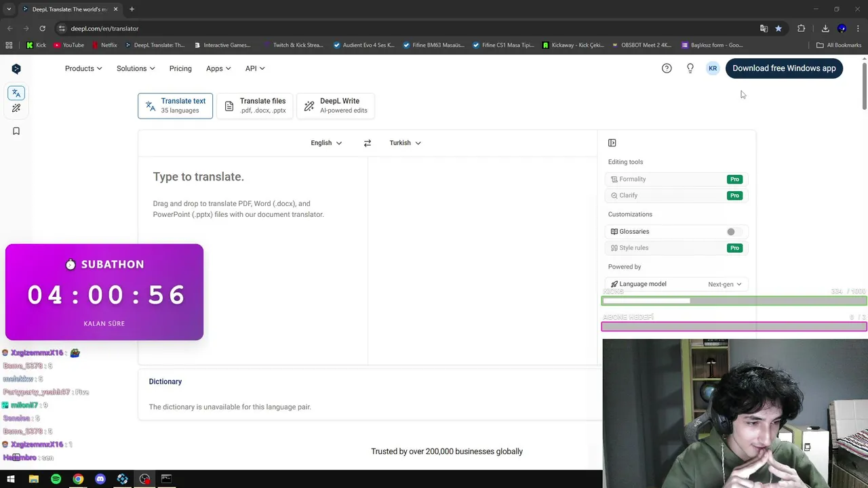Expand the API menu
This screenshot has width=868, height=488.
pos(255,68)
